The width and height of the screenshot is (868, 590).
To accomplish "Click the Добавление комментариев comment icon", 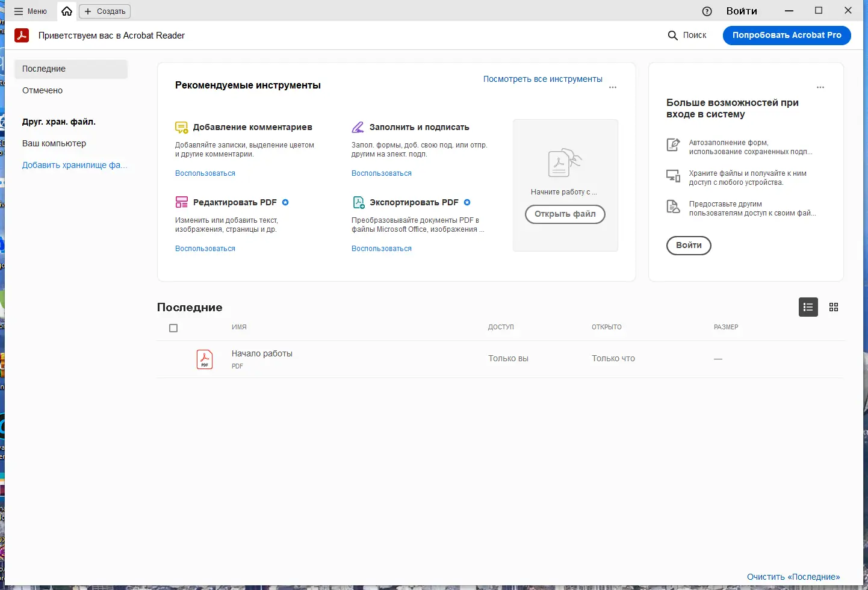I will 181,128.
